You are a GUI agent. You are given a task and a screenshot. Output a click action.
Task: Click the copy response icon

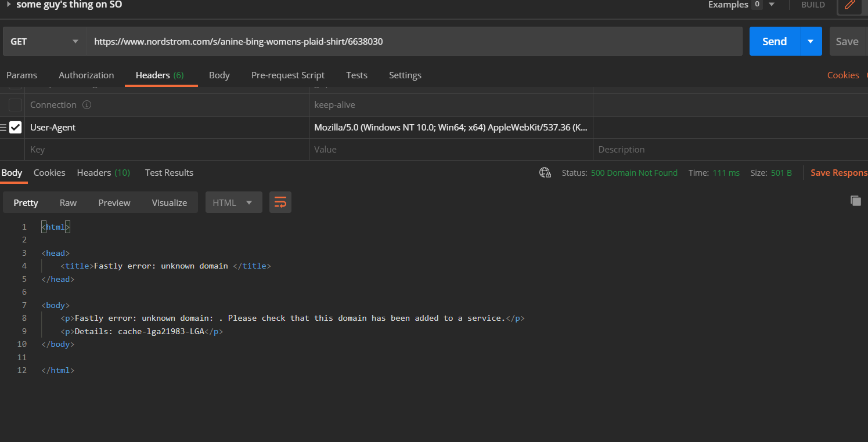(x=855, y=200)
